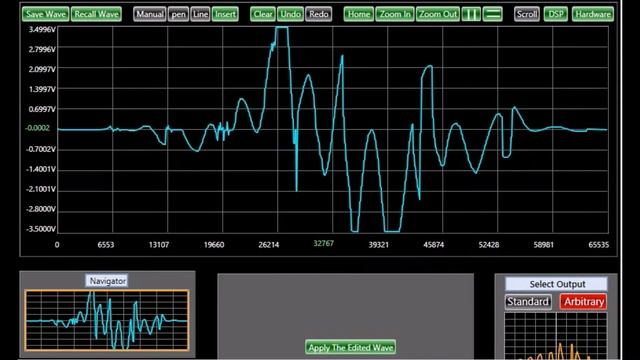640x360 pixels.
Task: Clear the waveform
Action: coord(263,14)
